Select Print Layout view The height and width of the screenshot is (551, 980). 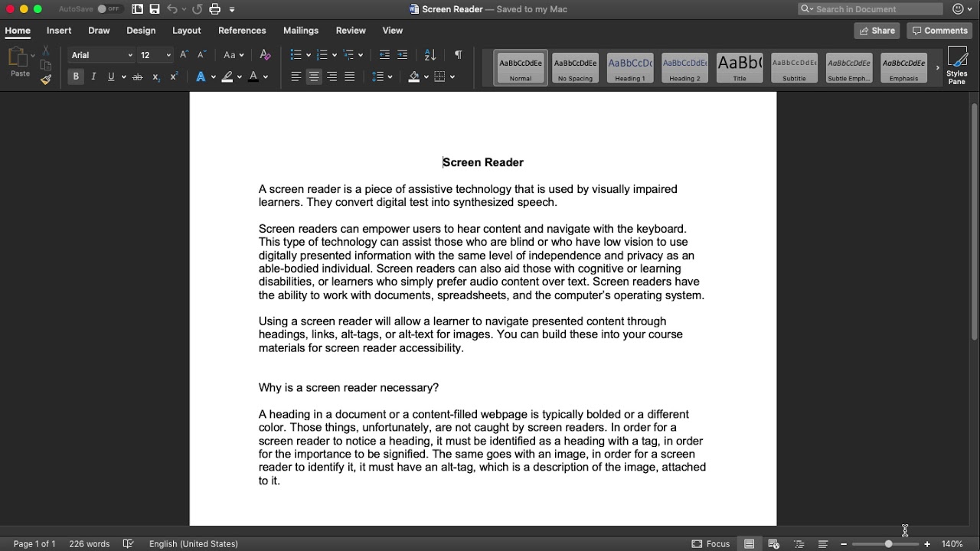[x=750, y=544]
